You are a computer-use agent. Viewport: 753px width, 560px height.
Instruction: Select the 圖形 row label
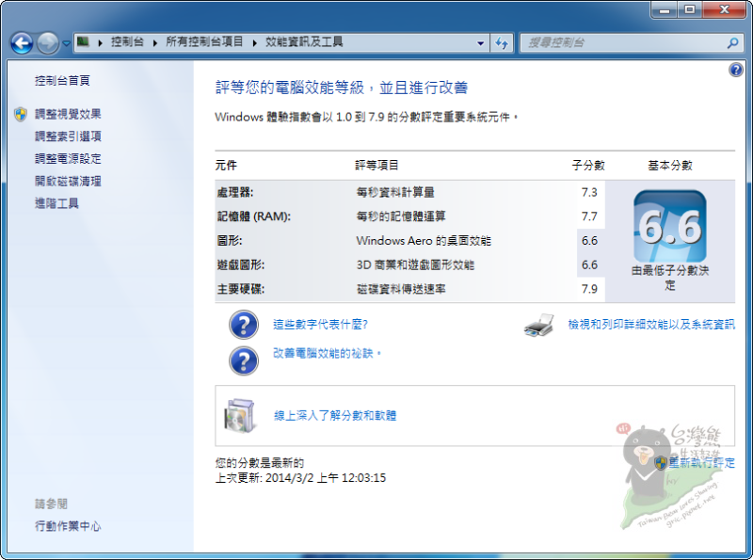pos(230,241)
